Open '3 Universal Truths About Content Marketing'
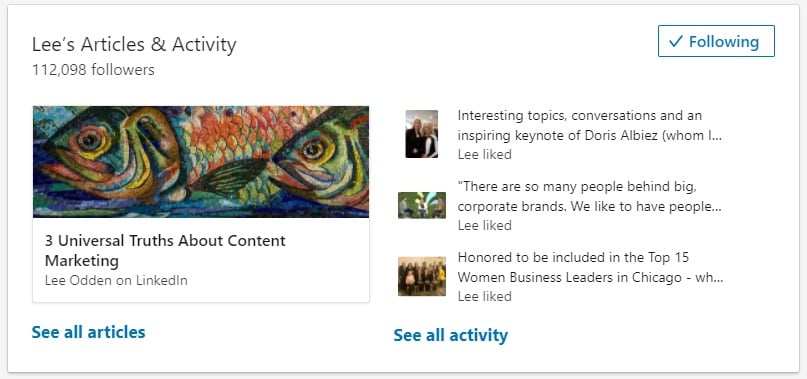 point(165,250)
